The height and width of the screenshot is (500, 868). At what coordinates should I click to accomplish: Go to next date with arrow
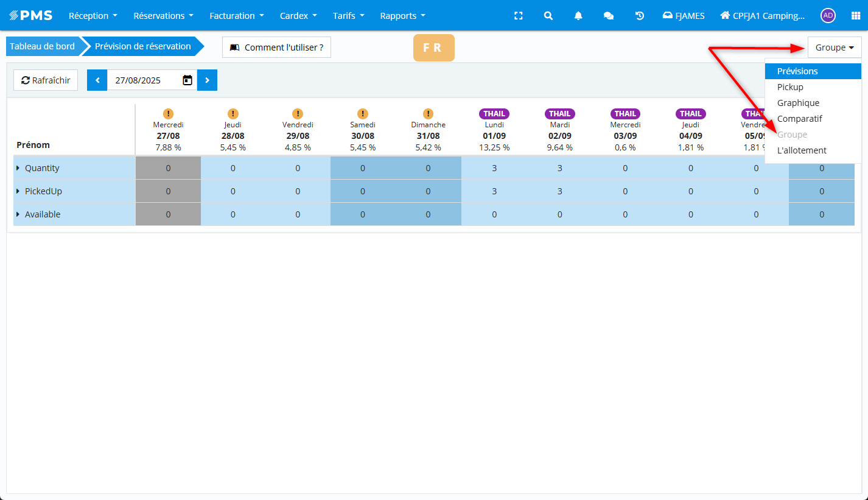tap(207, 80)
